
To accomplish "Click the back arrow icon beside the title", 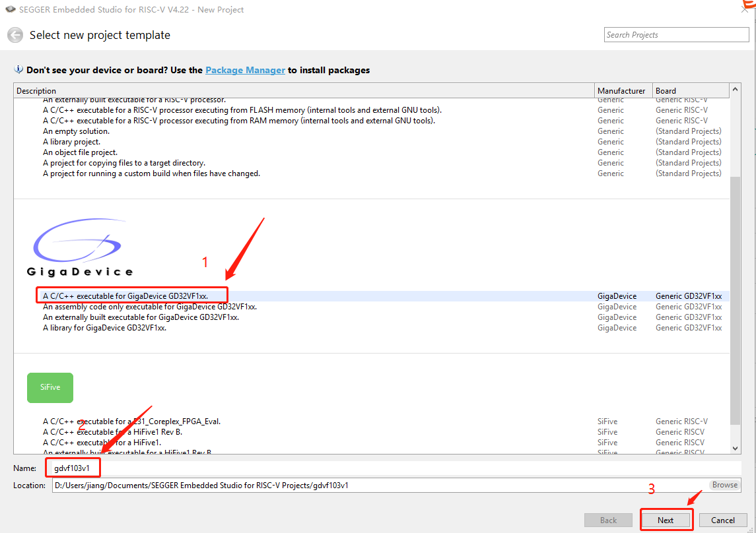I will tap(15, 35).
